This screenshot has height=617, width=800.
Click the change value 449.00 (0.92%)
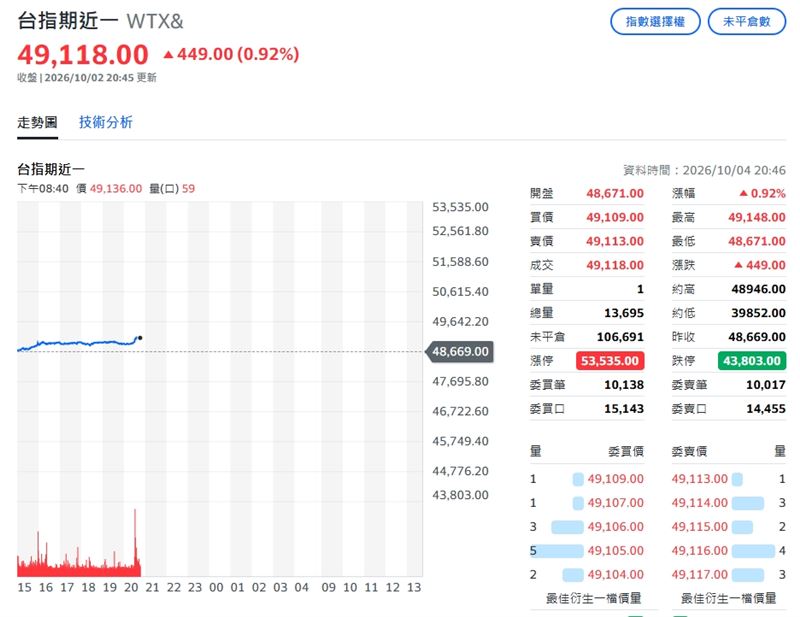pyautogui.click(x=231, y=54)
